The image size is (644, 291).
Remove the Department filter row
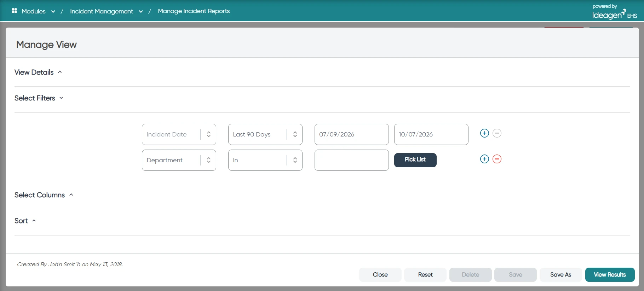tap(497, 159)
